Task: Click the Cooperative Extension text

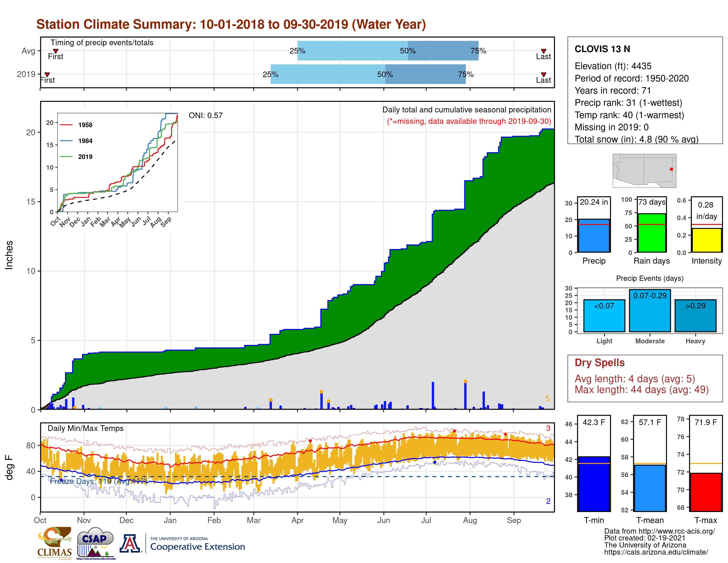Action: (197, 547)
